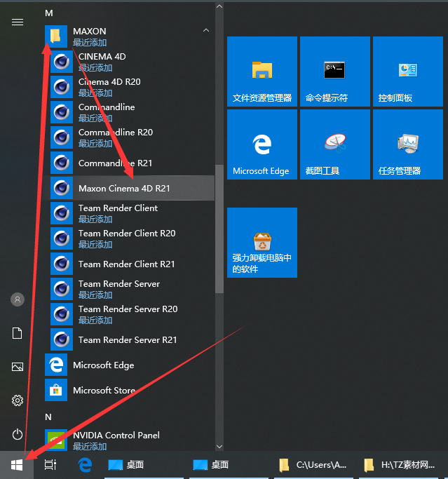Expand the start menu hamburger navigation

18,22
